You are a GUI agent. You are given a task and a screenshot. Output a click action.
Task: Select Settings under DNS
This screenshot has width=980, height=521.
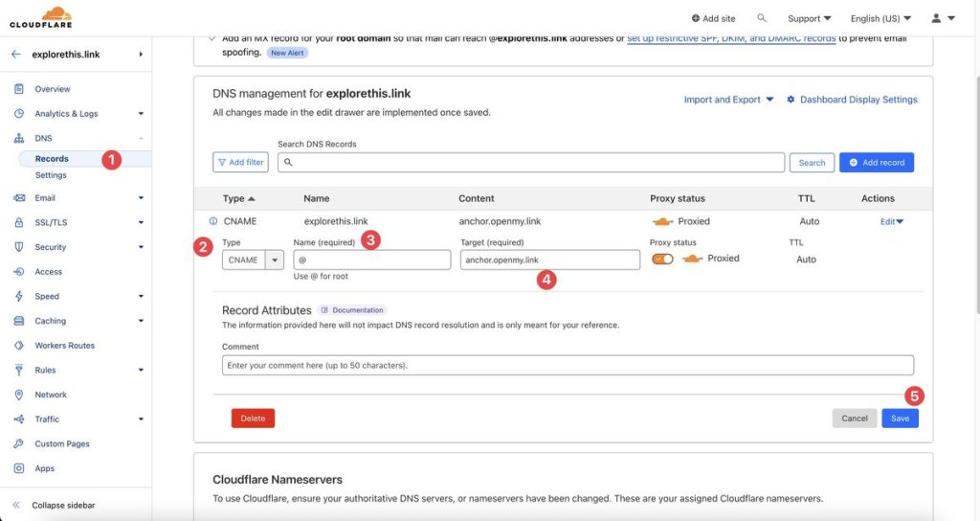[51, 175]
